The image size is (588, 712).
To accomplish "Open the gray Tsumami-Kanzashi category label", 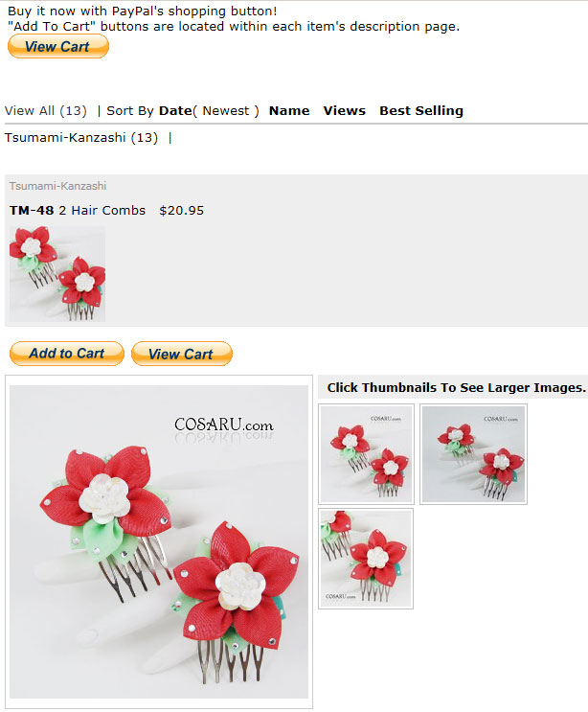I will click(57, 186).
